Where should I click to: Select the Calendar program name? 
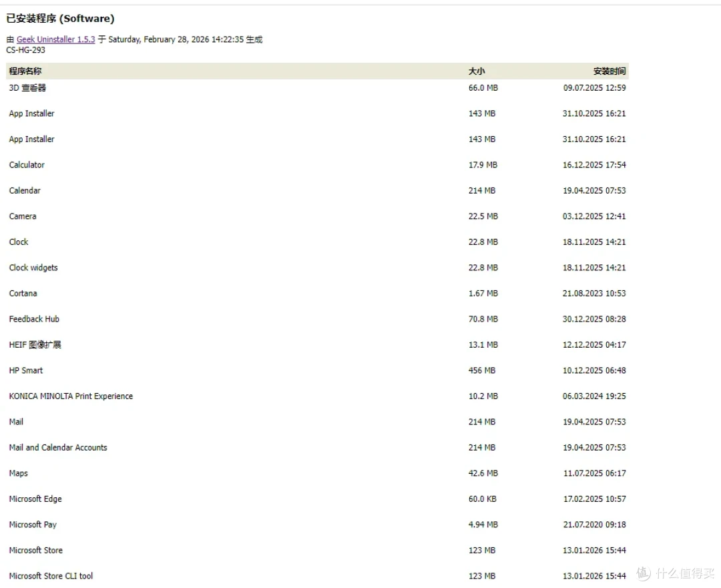click(x=25, y=190)
